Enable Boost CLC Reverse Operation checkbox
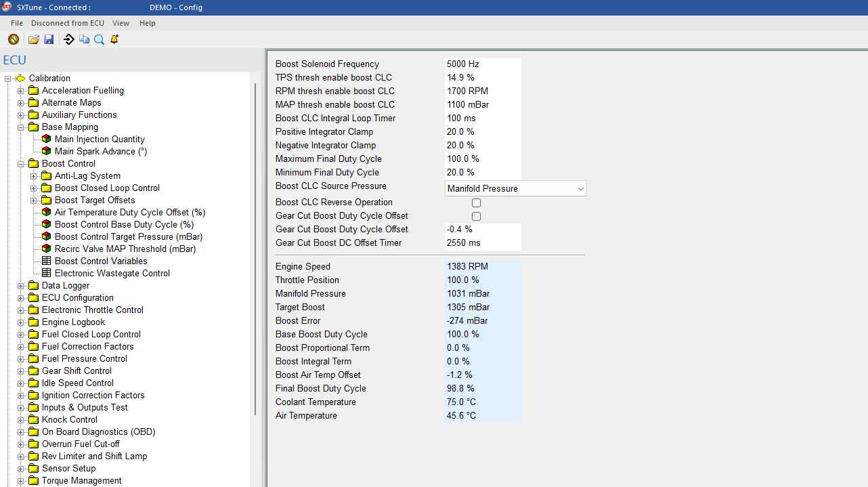Screen dimensions: 868x487 (476, 203)
